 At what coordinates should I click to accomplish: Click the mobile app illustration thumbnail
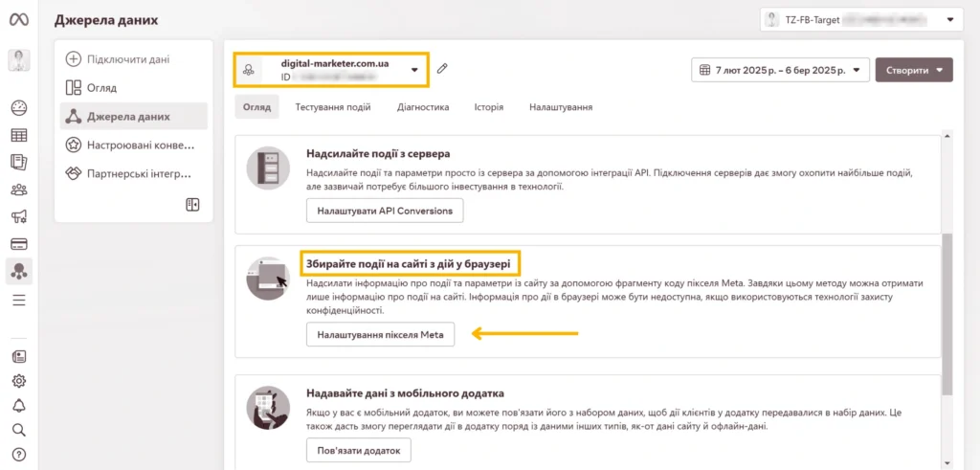click(x=268, y=408)
